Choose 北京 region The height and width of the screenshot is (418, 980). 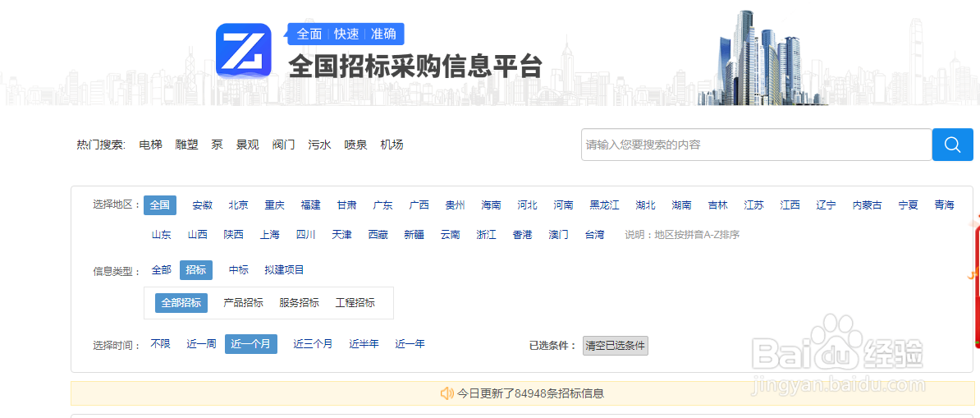tap(238, 205)
